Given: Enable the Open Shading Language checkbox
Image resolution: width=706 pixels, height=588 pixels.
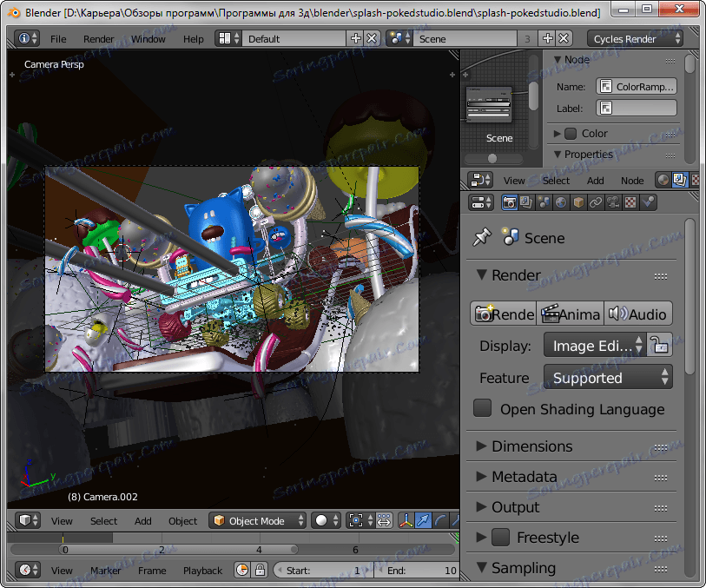Looking at the screenshot, I should pyautogui.click(x=483, y=409).
